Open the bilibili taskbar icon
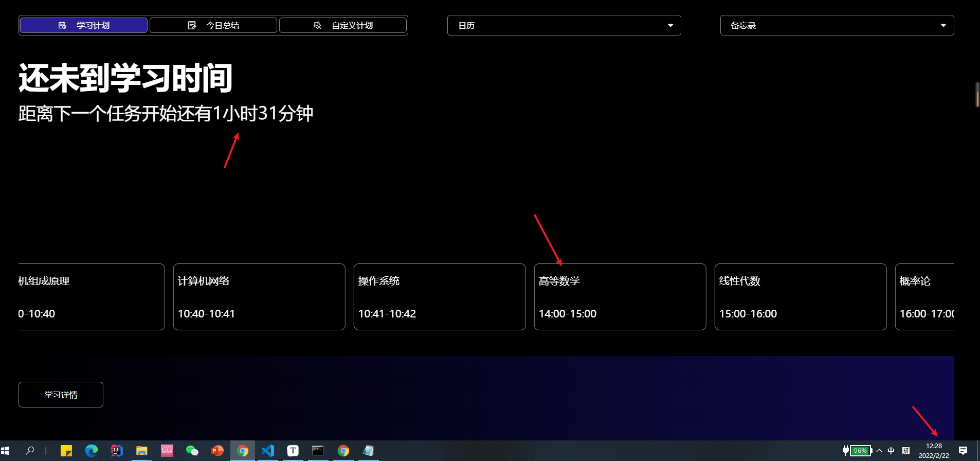 167,451
